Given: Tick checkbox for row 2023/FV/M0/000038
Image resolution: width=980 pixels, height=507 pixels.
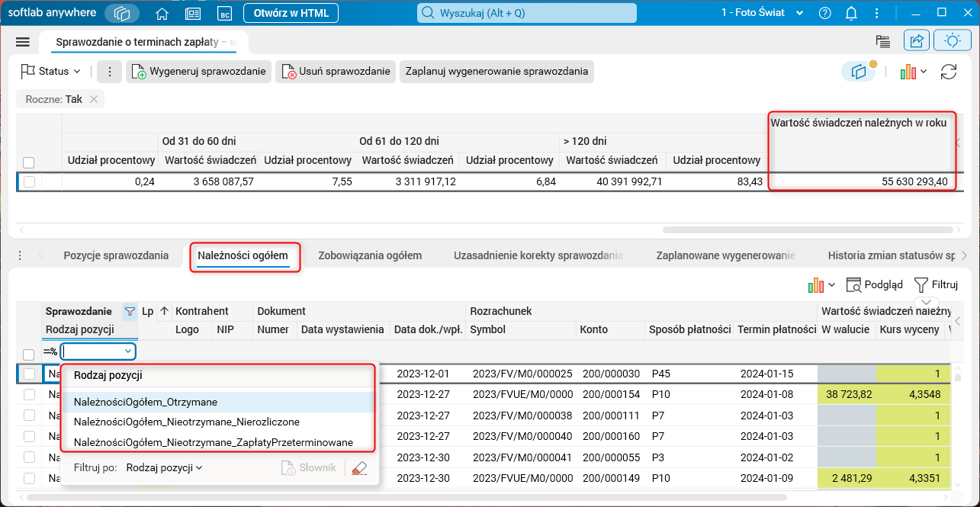Looking at the screenshot, I should click(29, 416).
